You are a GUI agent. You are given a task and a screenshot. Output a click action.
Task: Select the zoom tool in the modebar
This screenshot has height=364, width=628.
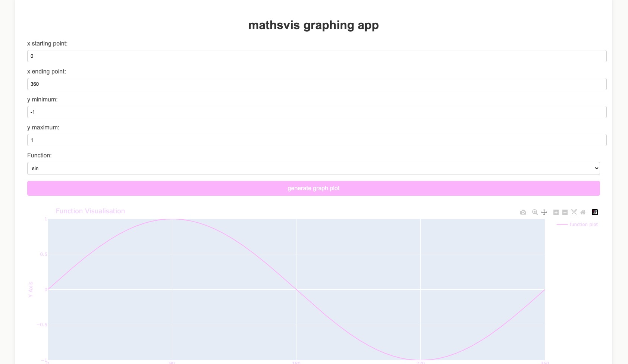coord(535,212)
